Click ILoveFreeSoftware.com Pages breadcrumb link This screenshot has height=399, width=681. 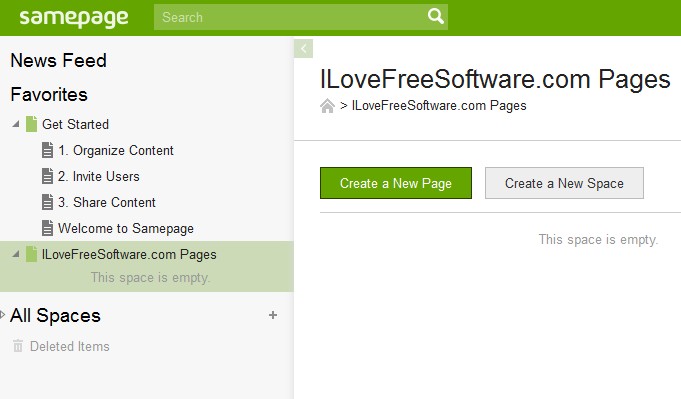point(439,106)
